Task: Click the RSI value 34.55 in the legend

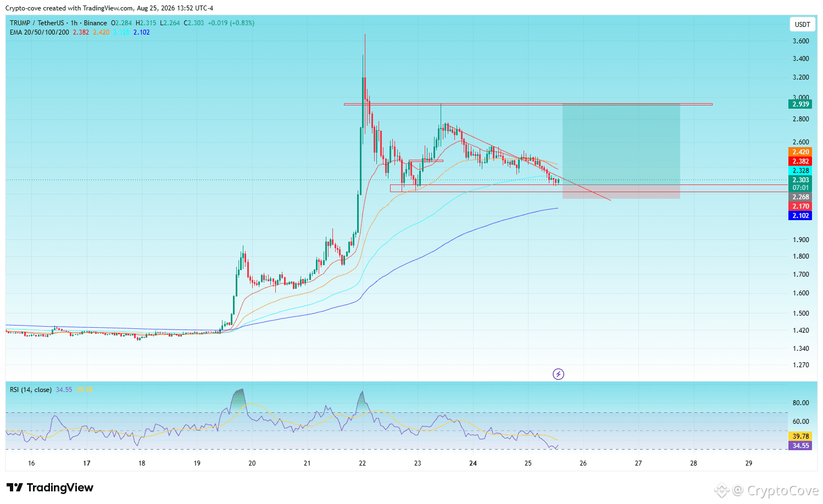Action: 64,390
